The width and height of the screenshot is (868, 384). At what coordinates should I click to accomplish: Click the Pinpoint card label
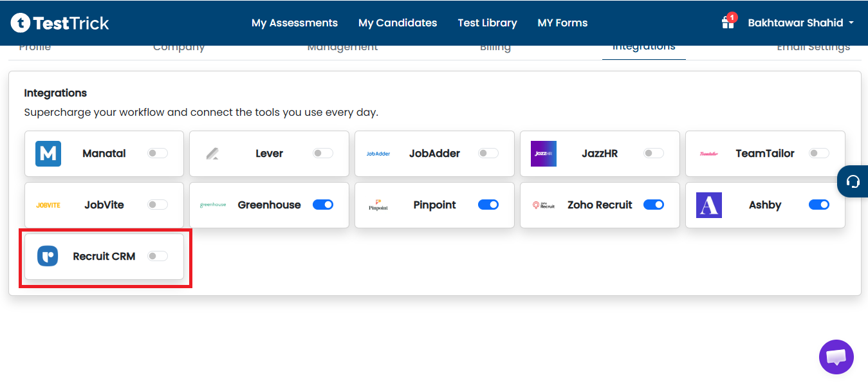434,205
